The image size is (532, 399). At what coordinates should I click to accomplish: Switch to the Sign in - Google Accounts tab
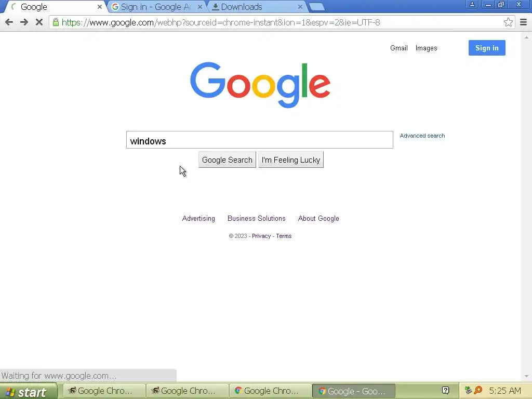pos(156,7)
